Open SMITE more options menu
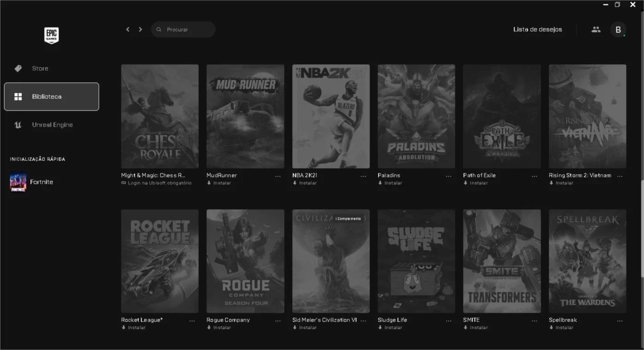The width and height of the screenshot is (644, 350). tap(535, 321)
